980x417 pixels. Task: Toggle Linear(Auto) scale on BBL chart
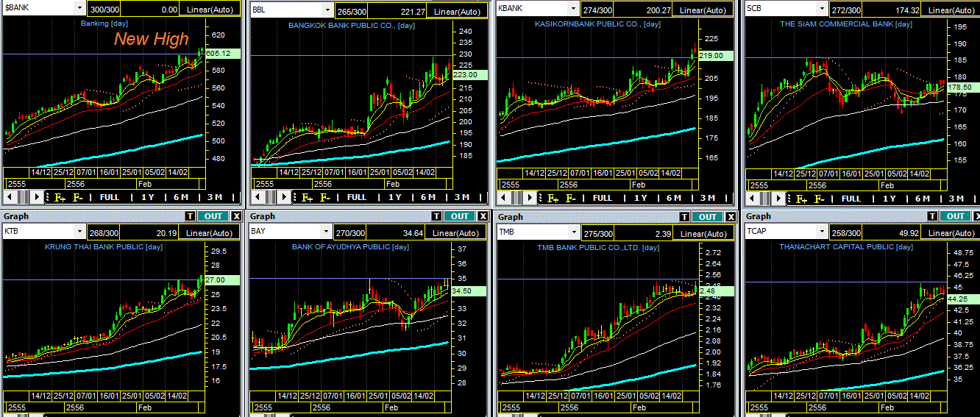click(x=456, y=10)
